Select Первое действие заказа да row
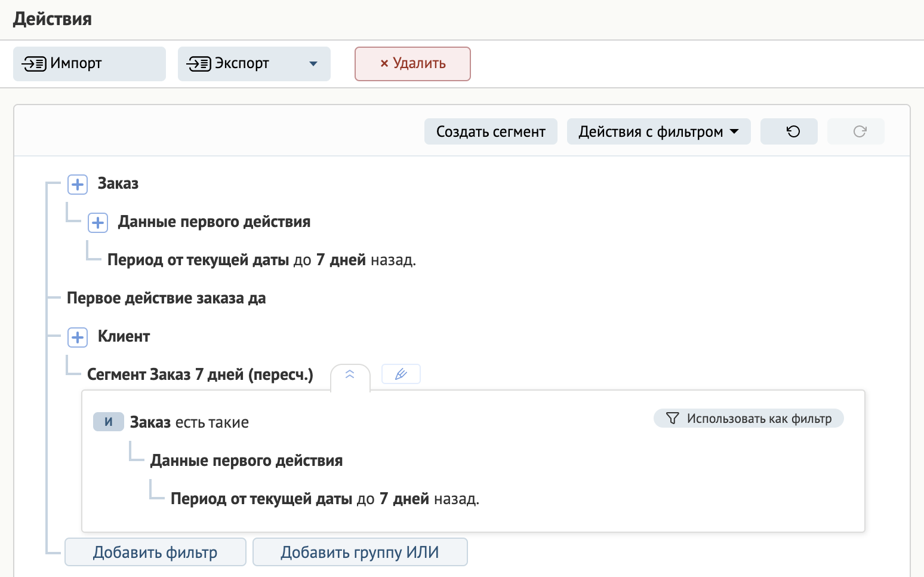924x577 pixels. pos(167,298)
